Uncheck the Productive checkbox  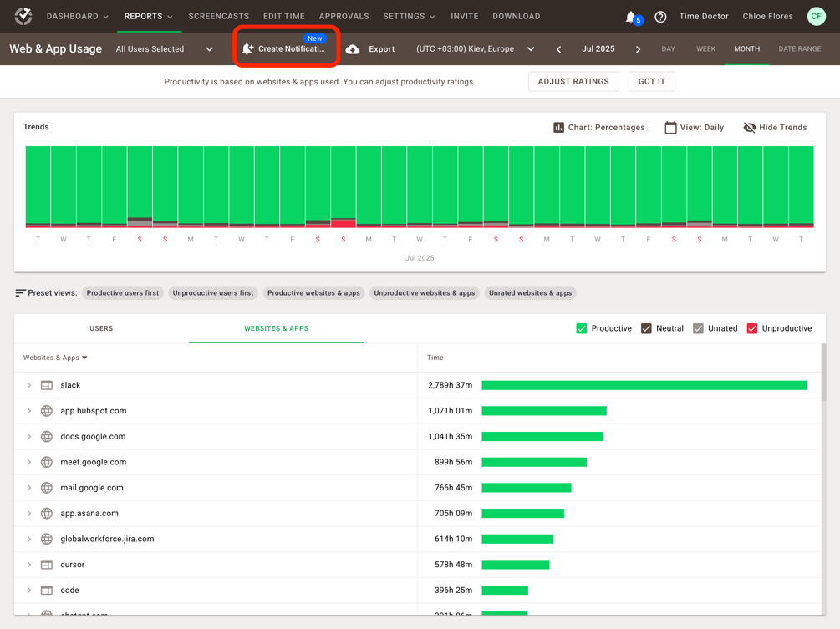tap(581, 328)
